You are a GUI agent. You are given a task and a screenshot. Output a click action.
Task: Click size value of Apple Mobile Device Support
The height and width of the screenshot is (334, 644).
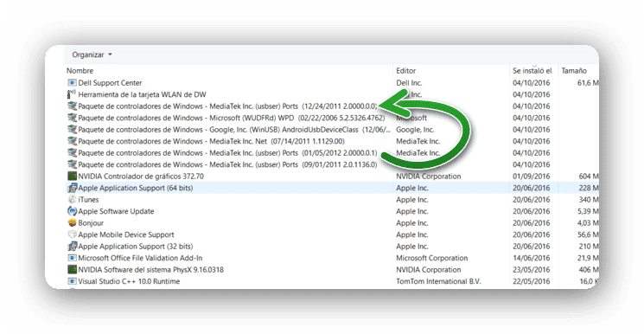[x=588, y=234]
